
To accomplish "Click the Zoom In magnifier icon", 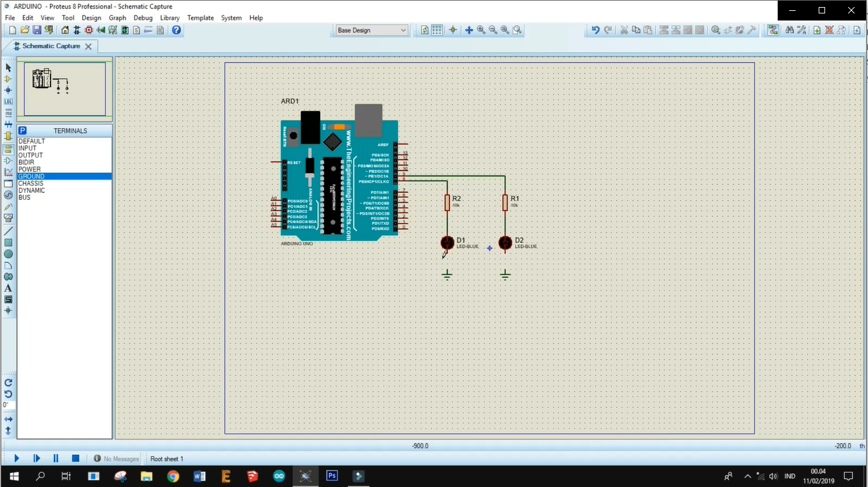I will (481, 29).
